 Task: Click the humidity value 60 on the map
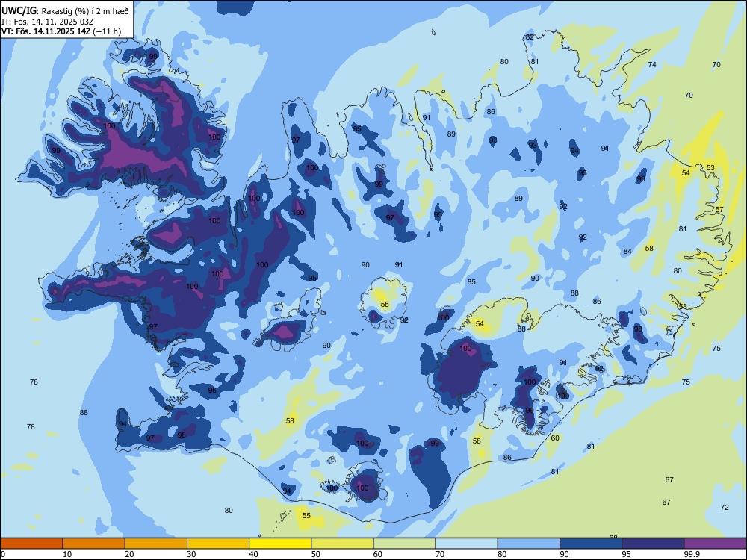tap(555, 438)
